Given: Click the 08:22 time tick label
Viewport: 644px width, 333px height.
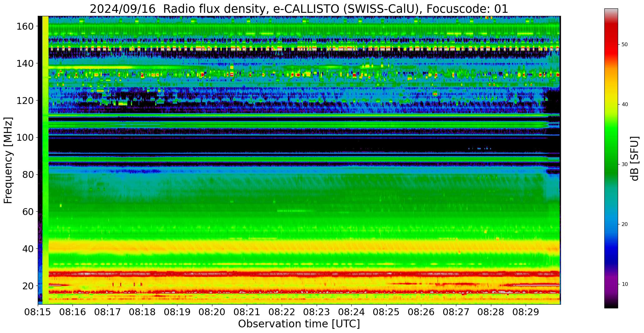Looking at the screenshot, I should 282,312.
